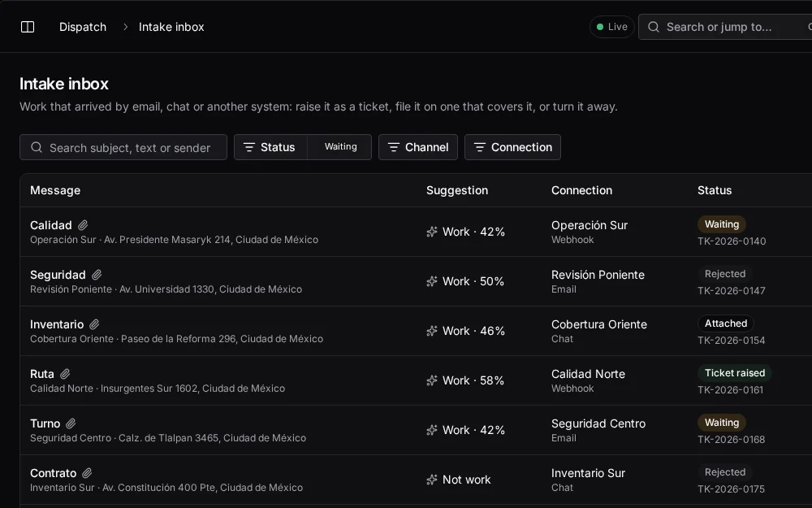The image size is (812, 508).
Task: Click the Status column header
Action: [715, 190]
